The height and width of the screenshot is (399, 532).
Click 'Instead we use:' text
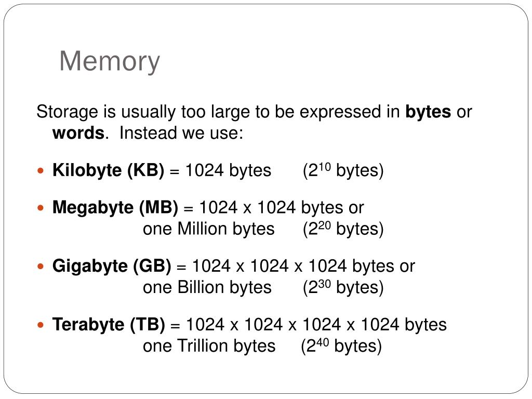(181, 133)
